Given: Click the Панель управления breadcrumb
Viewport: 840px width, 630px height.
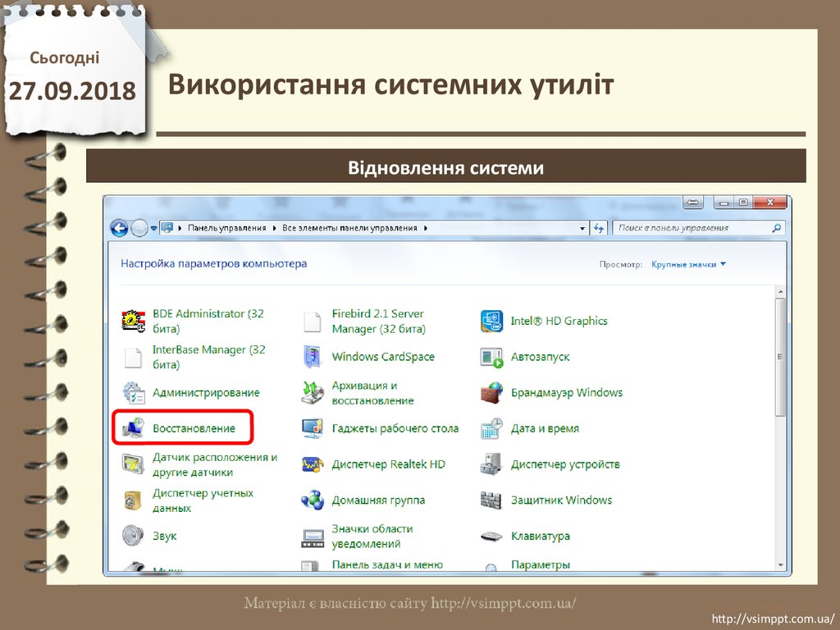Looking at the screenshot, I should 227,228.
